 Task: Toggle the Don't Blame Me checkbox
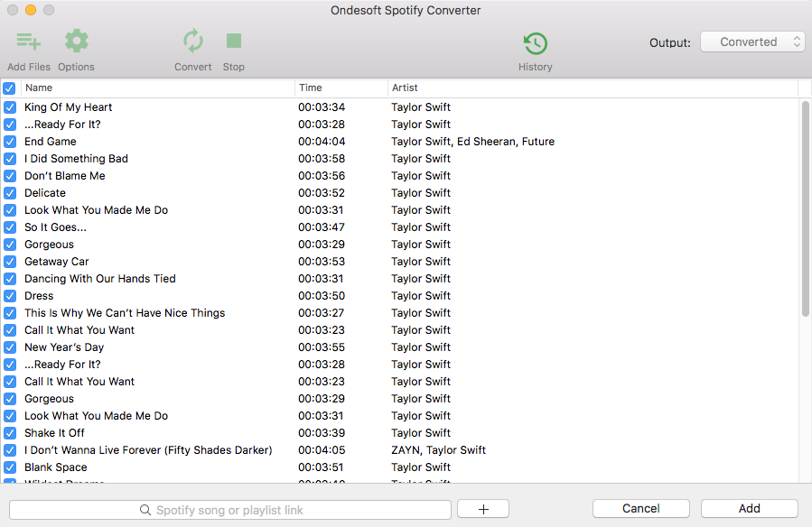point(10,176)
